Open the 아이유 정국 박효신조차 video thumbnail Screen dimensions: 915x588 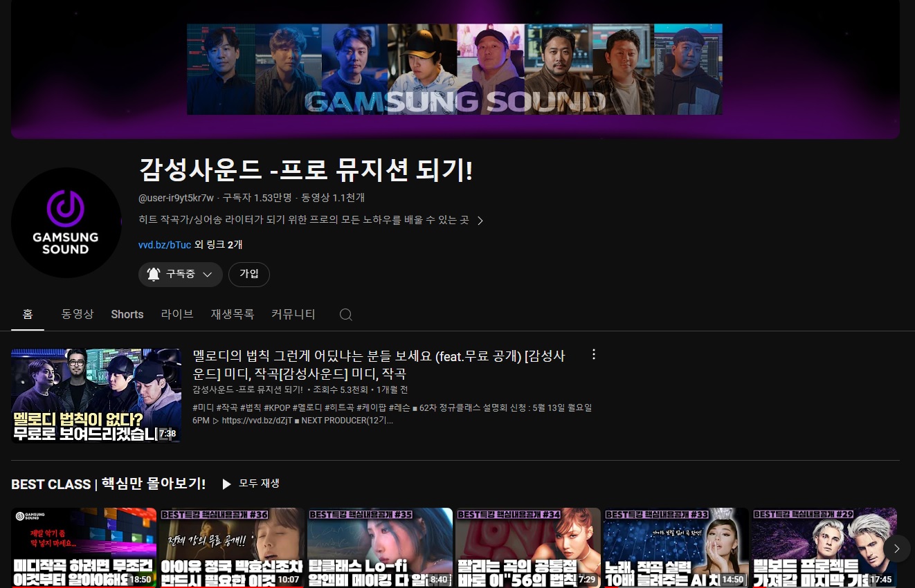[232, 548]
